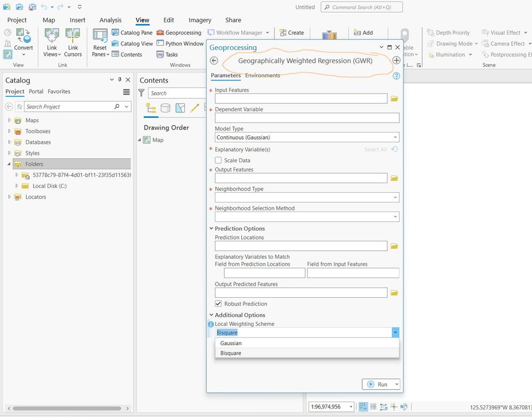Open the map scale dropdown
Image resolution: width=532 pixels, height=417 pixels.
351,406
